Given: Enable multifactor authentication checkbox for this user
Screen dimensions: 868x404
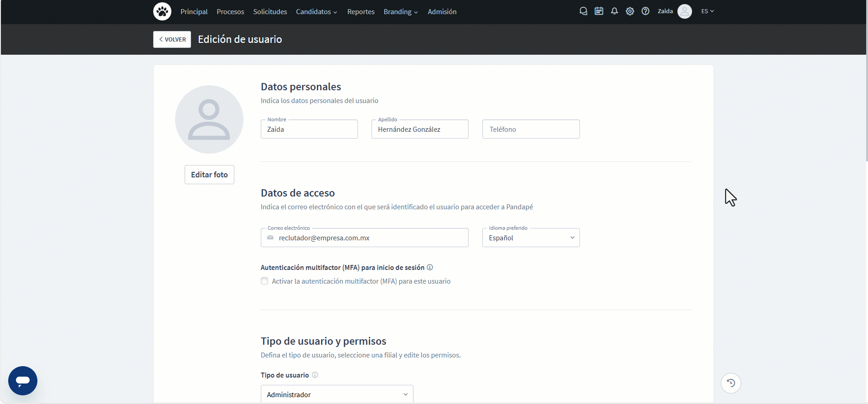Looking at the screenshot, I should tap(264, 281).
